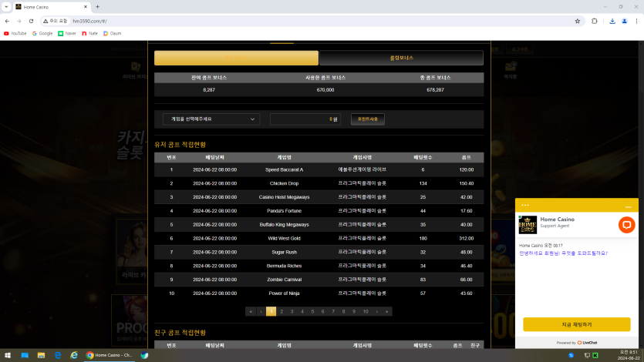
Task: Select the highlighted gold bonus tab
Action: [x=236, y=58]
